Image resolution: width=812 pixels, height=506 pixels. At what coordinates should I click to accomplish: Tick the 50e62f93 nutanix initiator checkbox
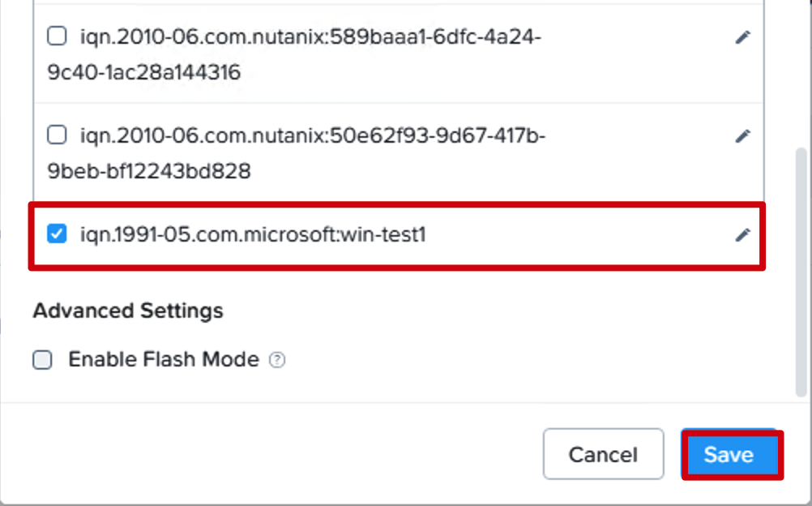tap(57, 135)
